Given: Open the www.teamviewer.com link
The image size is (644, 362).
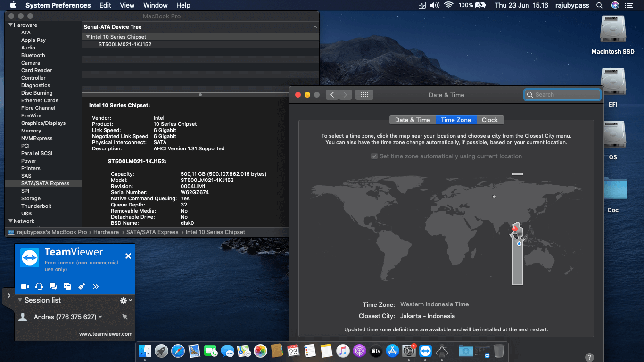Looking at the screenshot, I should [106, 334].
